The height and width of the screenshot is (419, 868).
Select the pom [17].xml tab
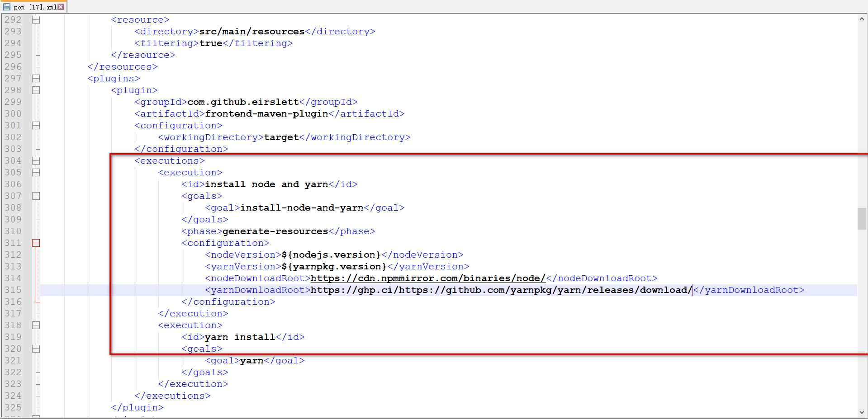(x=34, y=7)
